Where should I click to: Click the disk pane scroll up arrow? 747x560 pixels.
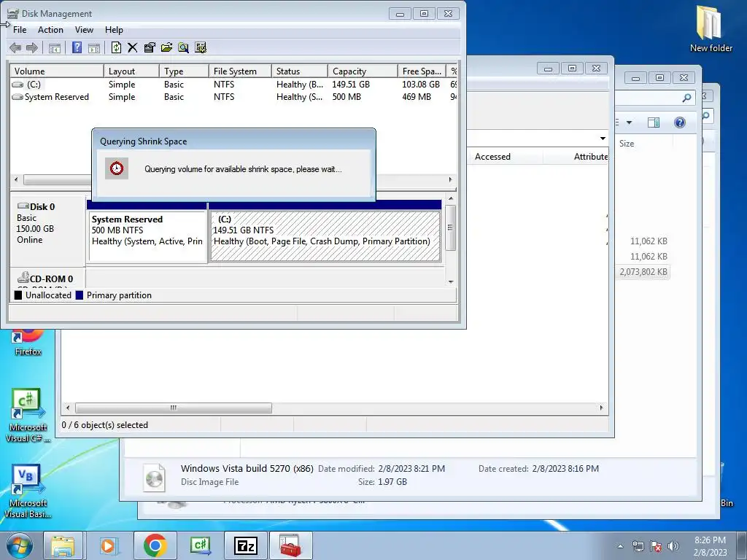click(451, 198)
